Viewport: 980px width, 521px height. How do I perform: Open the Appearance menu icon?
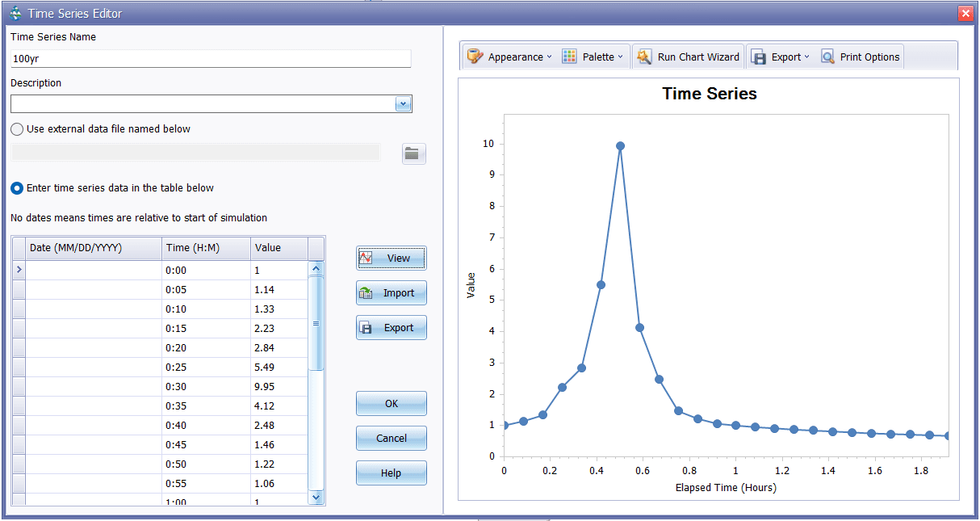click(475, 57)
